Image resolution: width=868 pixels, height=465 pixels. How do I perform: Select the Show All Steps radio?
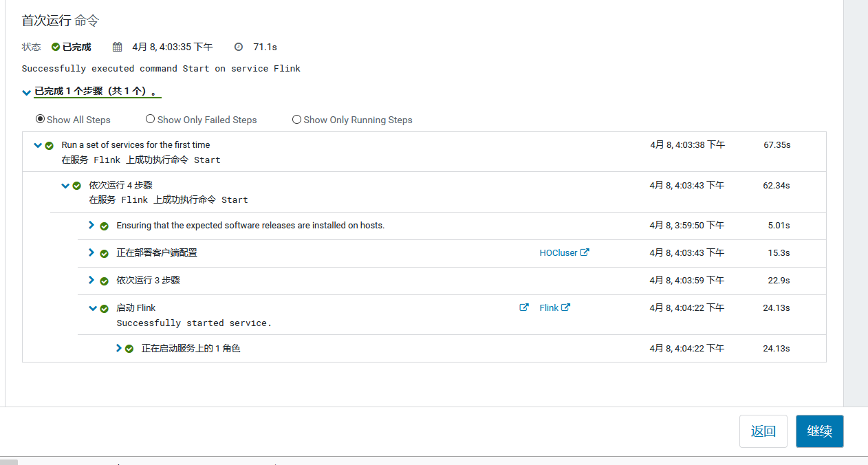(x=40, y=119)
